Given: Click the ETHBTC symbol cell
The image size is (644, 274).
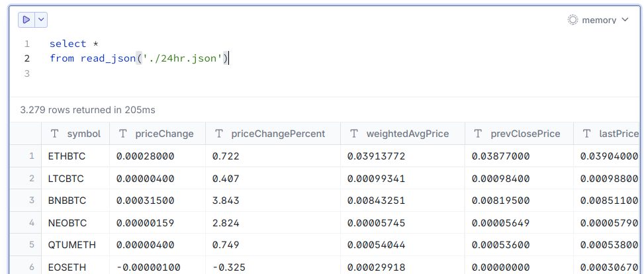Looking at the screenshot, I should (x=75, y=156).
